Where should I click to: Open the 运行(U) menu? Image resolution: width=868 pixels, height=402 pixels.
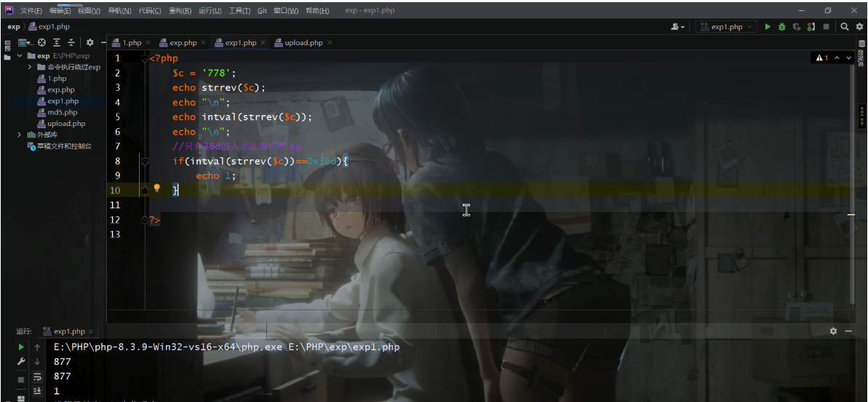210,11
